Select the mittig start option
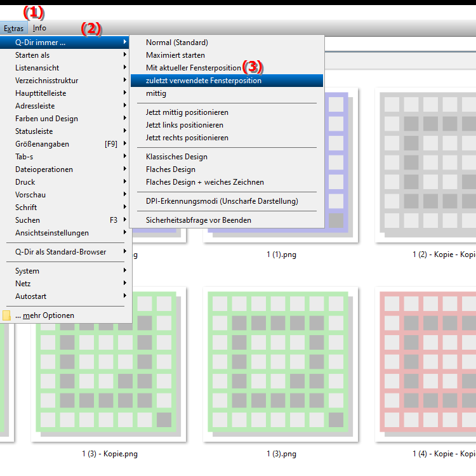The image size is (476, 476). (227, 93)
